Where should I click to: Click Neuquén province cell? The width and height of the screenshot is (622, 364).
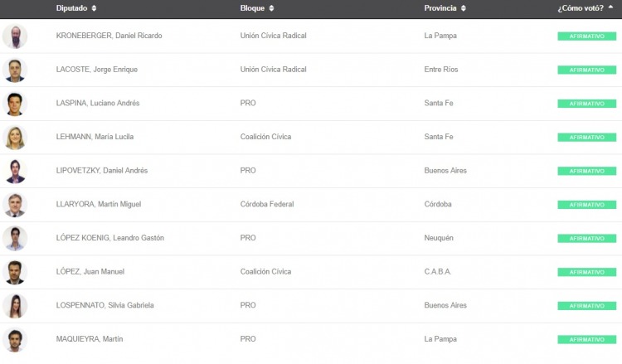pos(439,238)
